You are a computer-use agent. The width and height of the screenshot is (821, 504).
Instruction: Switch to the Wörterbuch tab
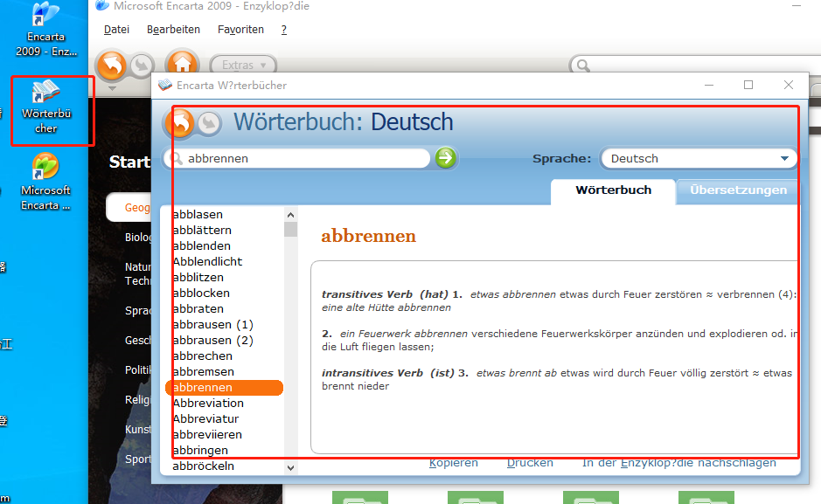pyautogui.click(x=613, y=190)
